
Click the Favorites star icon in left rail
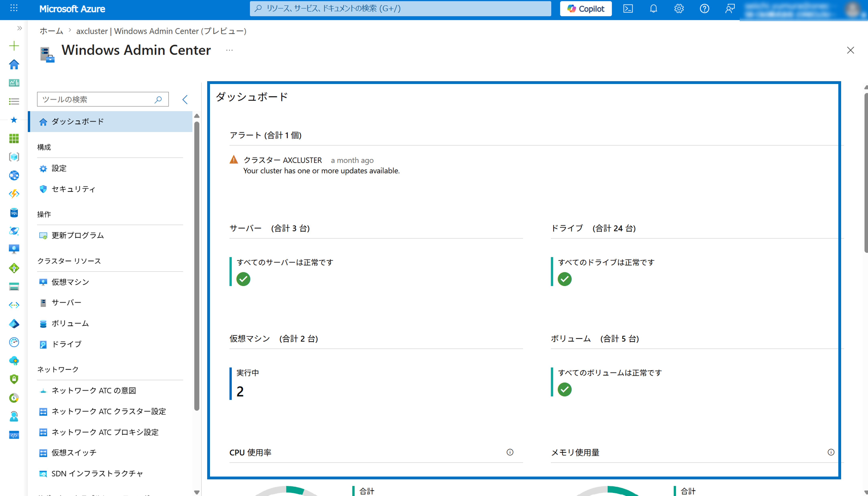14,120
